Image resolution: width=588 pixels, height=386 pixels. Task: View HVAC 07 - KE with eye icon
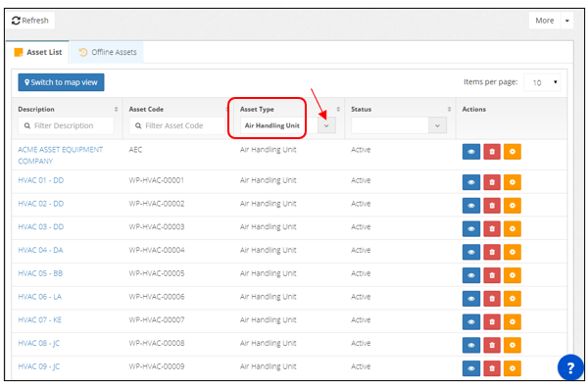(x=471, y=322)
